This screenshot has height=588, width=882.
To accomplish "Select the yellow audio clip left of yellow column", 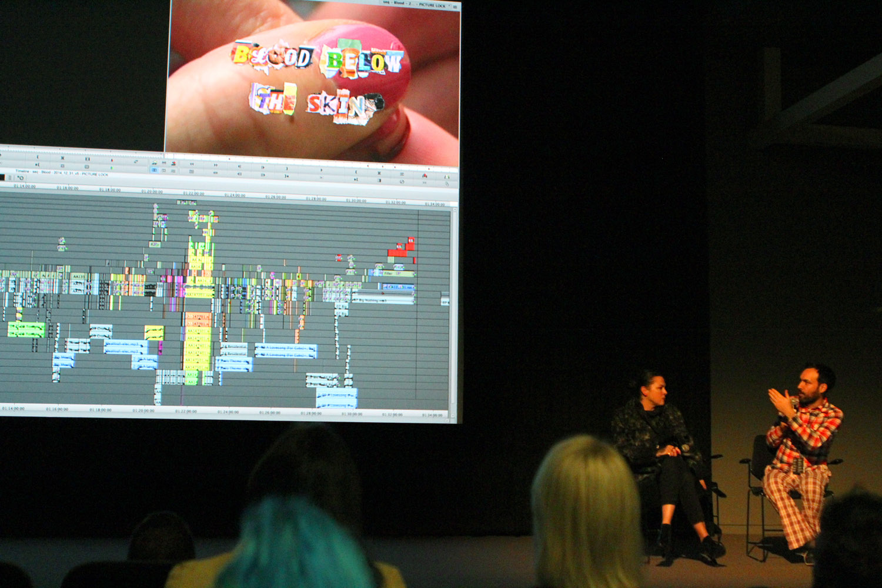I will pos(154,332).
